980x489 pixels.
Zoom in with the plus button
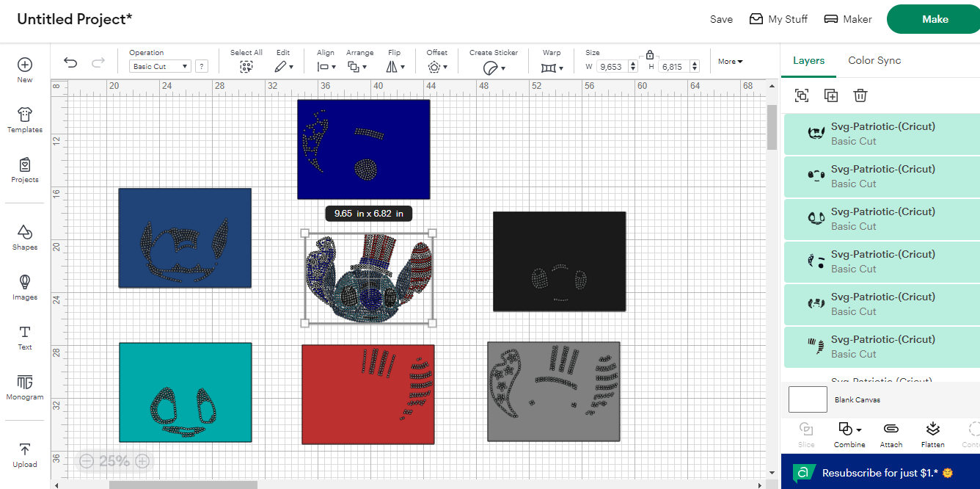point(142,461)
